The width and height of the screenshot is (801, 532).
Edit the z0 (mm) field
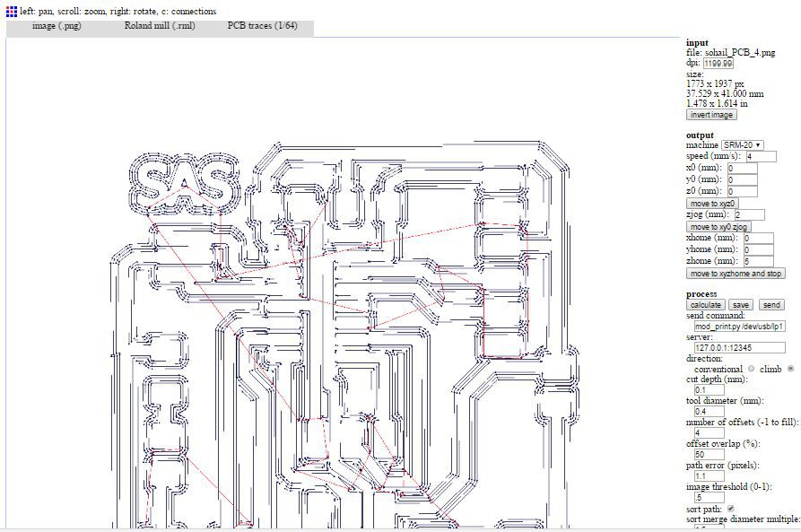coord(743,192)
